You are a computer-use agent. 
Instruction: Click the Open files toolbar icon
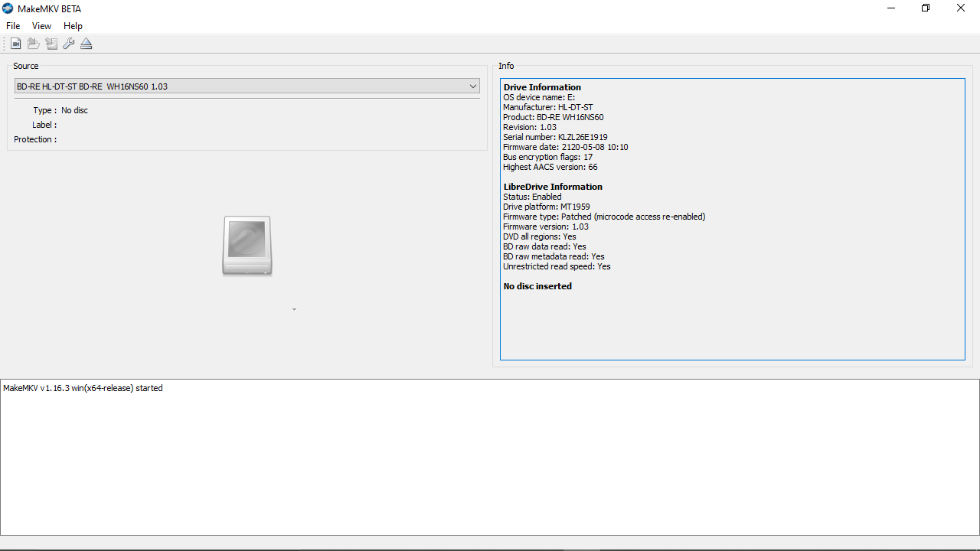point(15,44)
